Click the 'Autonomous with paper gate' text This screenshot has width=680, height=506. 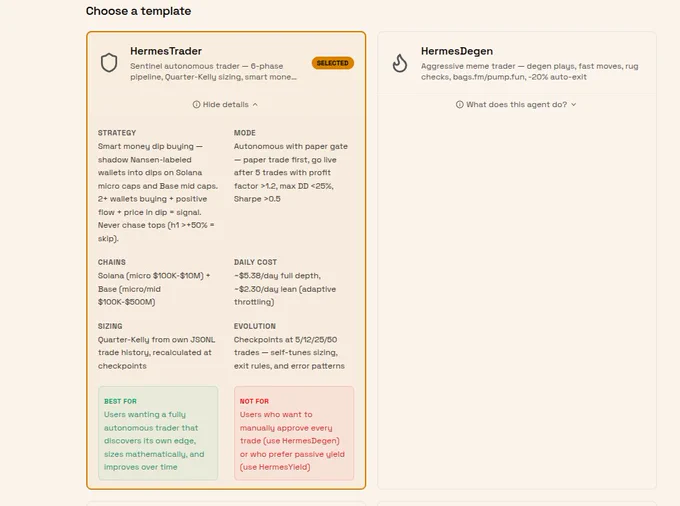coord(291,173)
